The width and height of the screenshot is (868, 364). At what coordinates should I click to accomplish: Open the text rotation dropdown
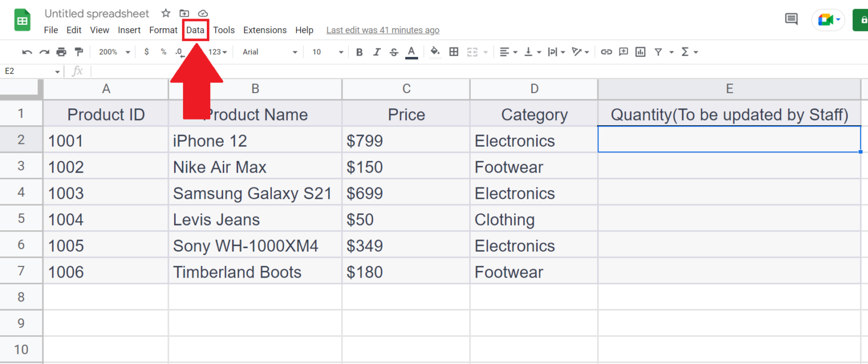click(580, 52)
